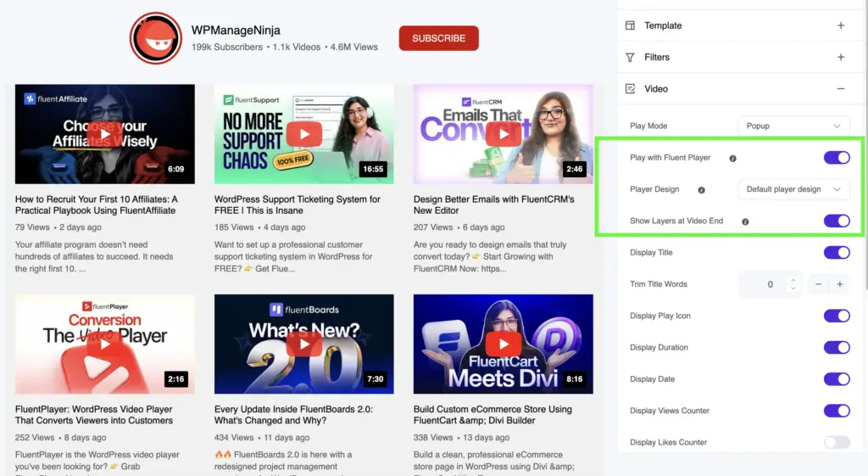The width and height of the screenshot is (868, 476).
Task: Click the 79 Views • 2 days ago text
Action: [58, 227]
